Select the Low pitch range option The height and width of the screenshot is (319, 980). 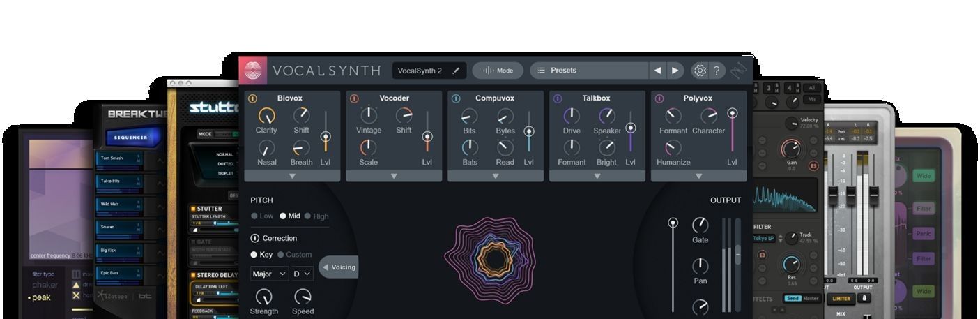[262, 216]
